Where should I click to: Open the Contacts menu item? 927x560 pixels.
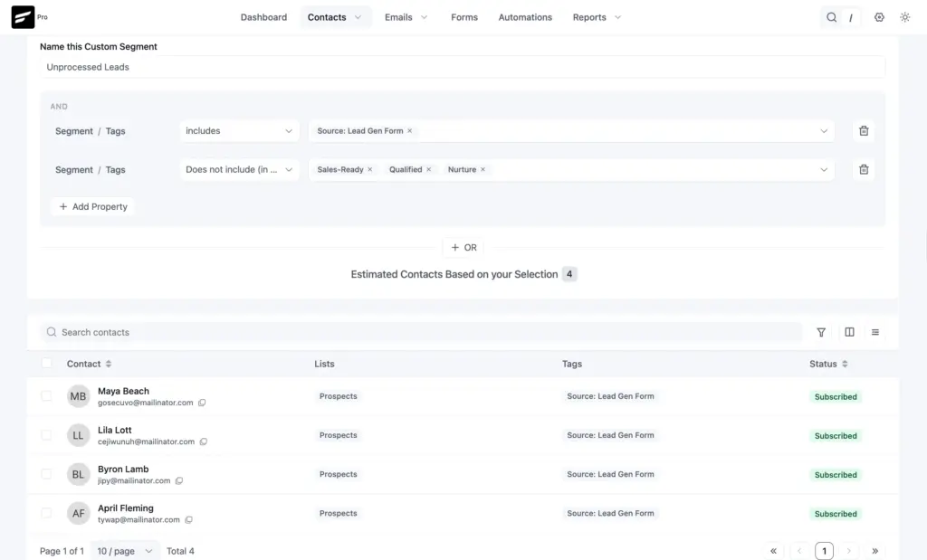click(327, 17)
